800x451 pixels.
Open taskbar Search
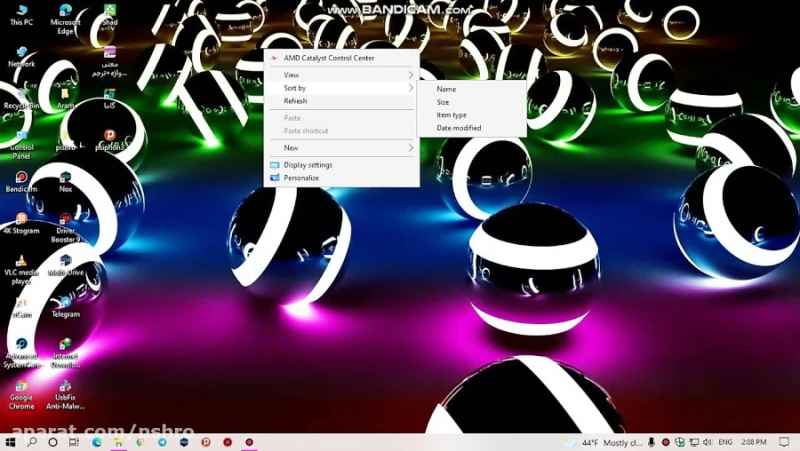(x=32, y=442)
